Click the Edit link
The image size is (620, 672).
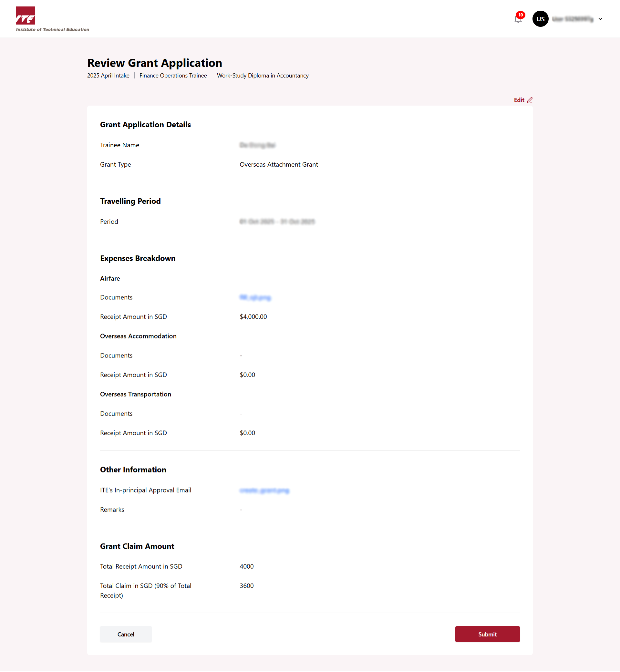pyautogui.click(x=519, y=100)
